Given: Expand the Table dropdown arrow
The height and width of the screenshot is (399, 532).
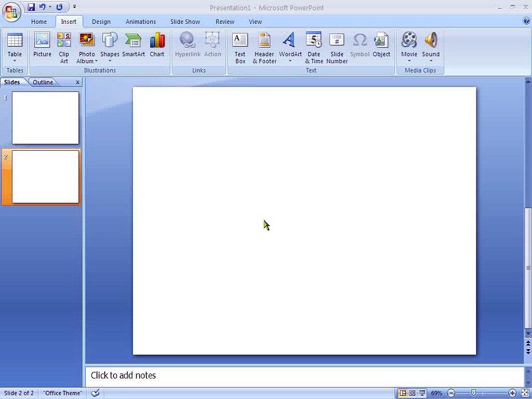Looking at the screenshot, I should 14,62.
